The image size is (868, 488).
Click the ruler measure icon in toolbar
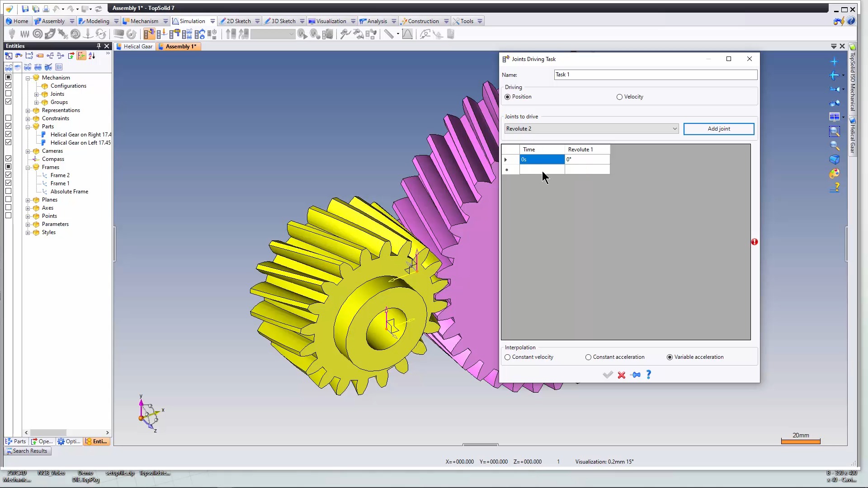389,34
